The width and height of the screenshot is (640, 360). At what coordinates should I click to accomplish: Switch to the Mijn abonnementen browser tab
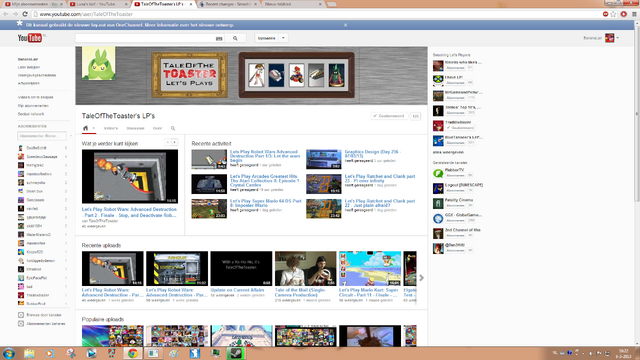pyautogui.click(x=34, y=4)
